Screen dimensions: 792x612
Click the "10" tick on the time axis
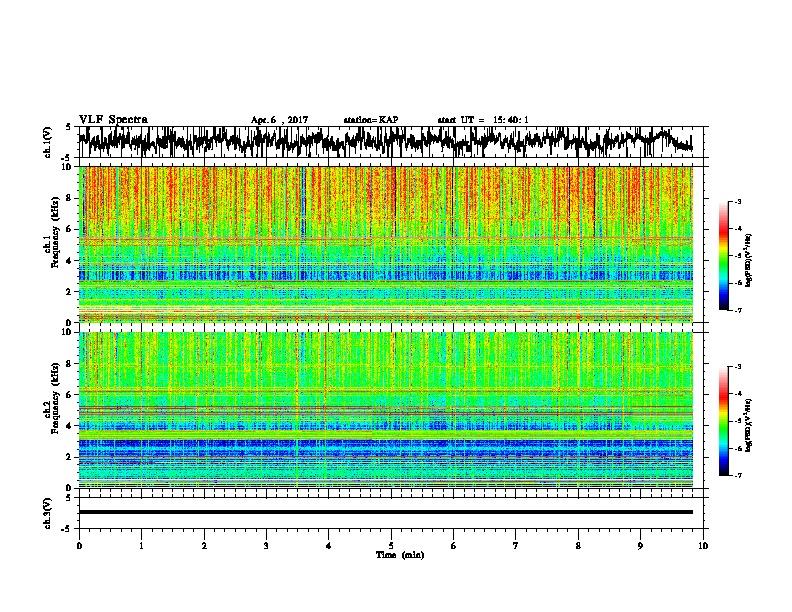[x=703, y=546]
